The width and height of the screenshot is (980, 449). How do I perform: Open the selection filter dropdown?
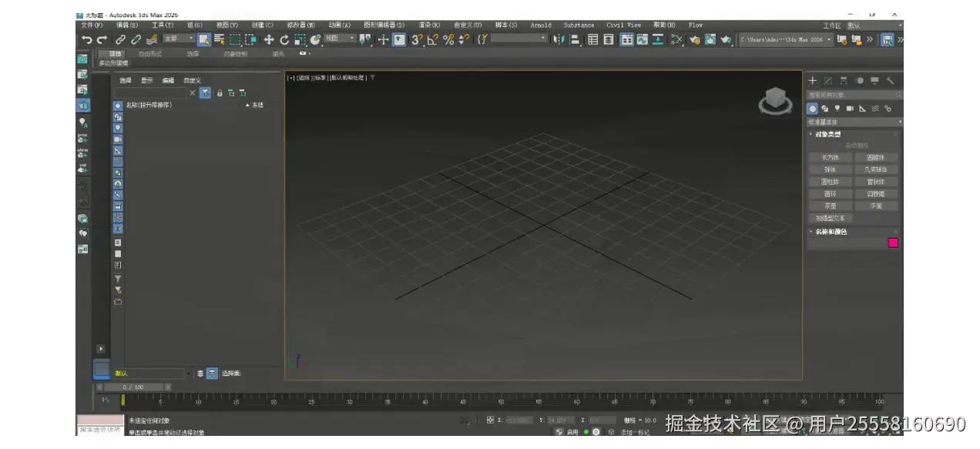179,39
